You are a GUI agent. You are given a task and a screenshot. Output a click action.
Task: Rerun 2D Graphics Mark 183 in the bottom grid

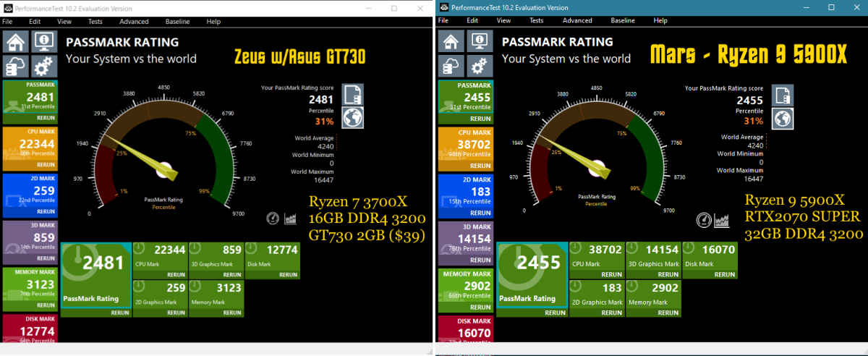tap(612, 313)
